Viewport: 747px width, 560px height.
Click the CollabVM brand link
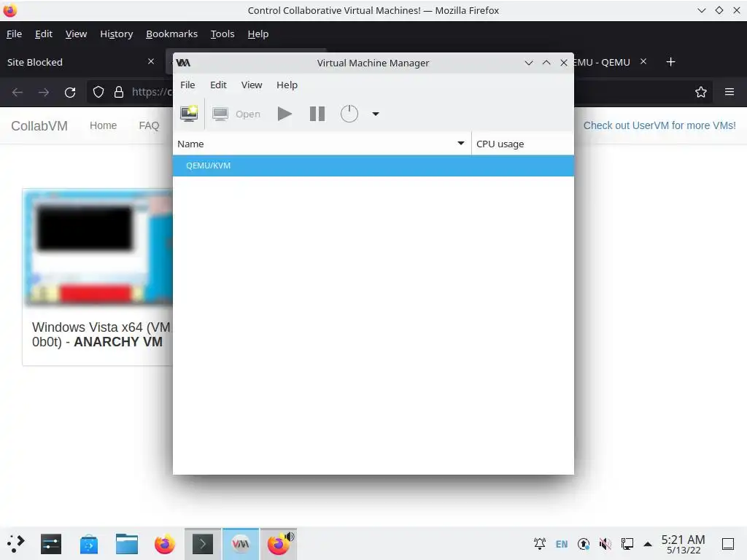click(39, 125)
